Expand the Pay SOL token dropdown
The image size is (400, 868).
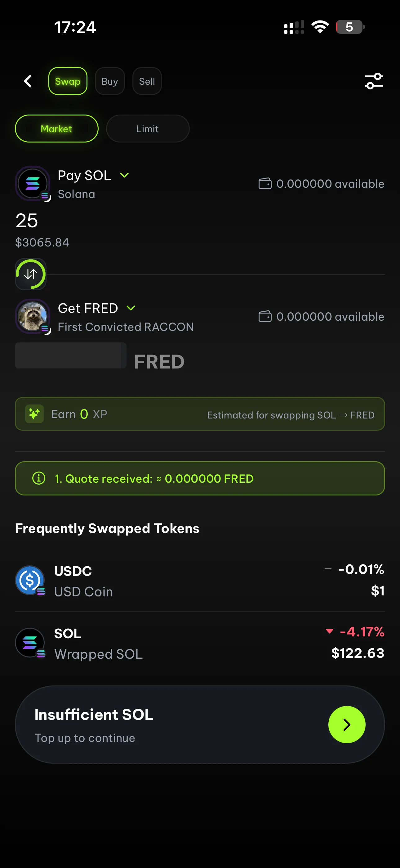click(x=124, y=175)
